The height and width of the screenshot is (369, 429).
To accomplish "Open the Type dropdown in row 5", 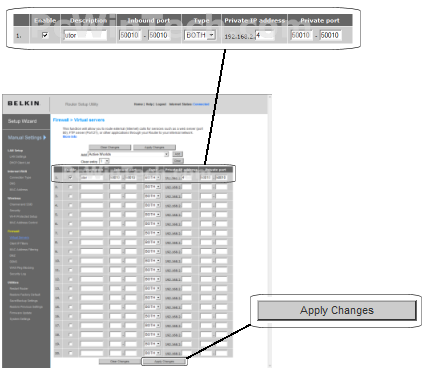I will coord(152,215).
